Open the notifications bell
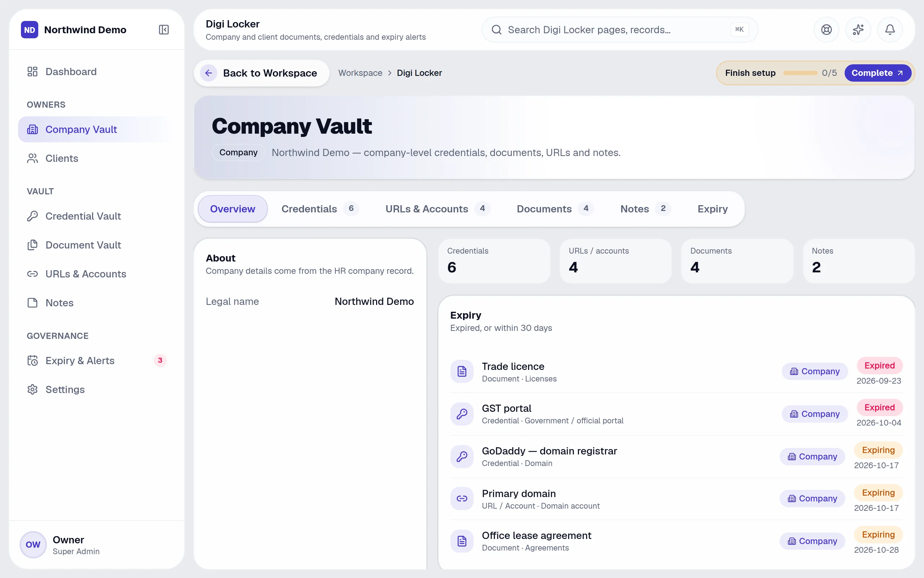Image resolution: width=924 pixels, height=578 pixels. 890,29
